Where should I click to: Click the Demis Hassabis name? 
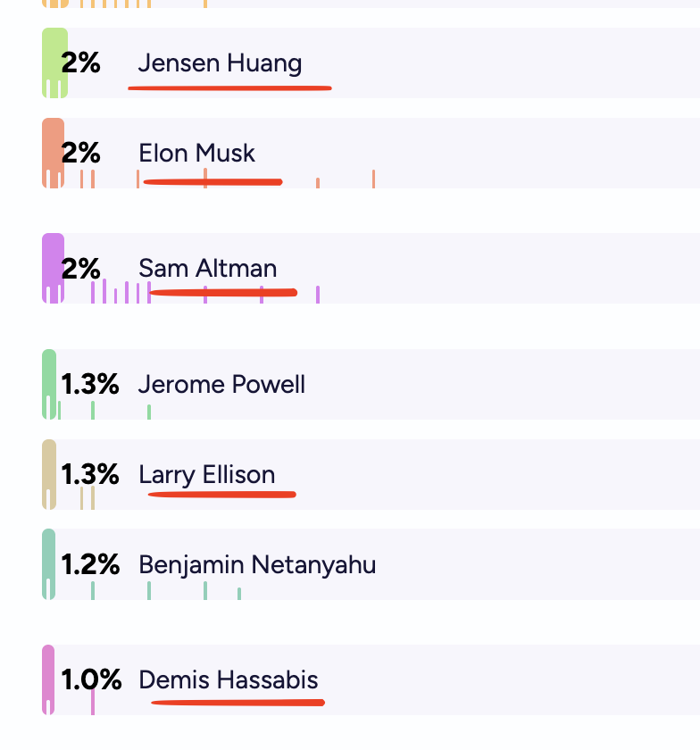click(228, 680)
